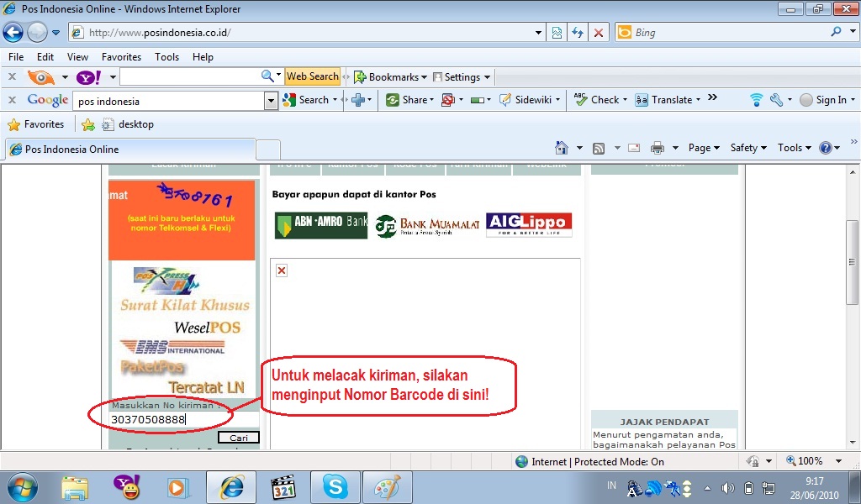Click the Yahoo! toolbar logo icon
The width and height of the screenshot is (861, 504).
[88, 77]
